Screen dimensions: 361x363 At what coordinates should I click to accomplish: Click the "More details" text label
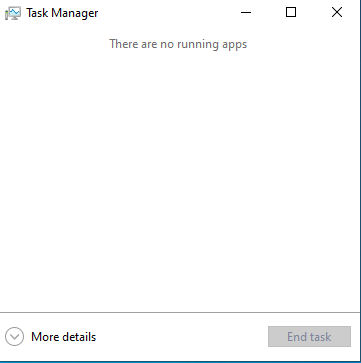click(x=64, y=337)
